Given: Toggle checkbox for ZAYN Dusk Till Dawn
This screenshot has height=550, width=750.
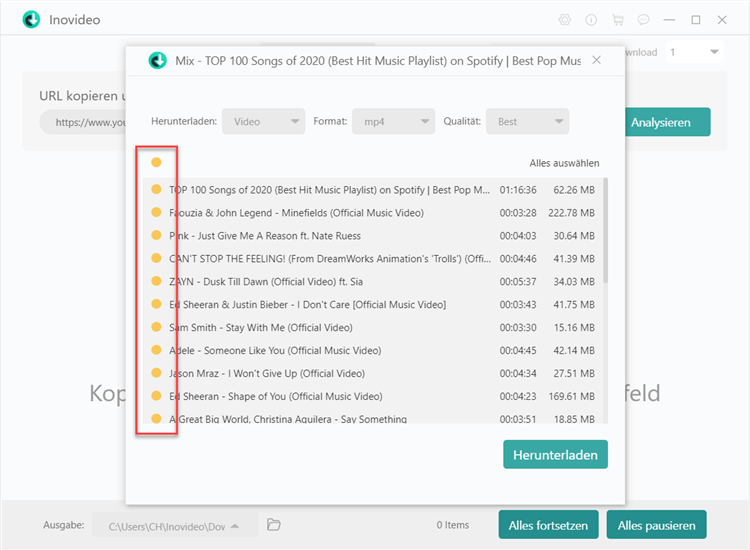Looking at the screenshot, I should tap(156, 281).
